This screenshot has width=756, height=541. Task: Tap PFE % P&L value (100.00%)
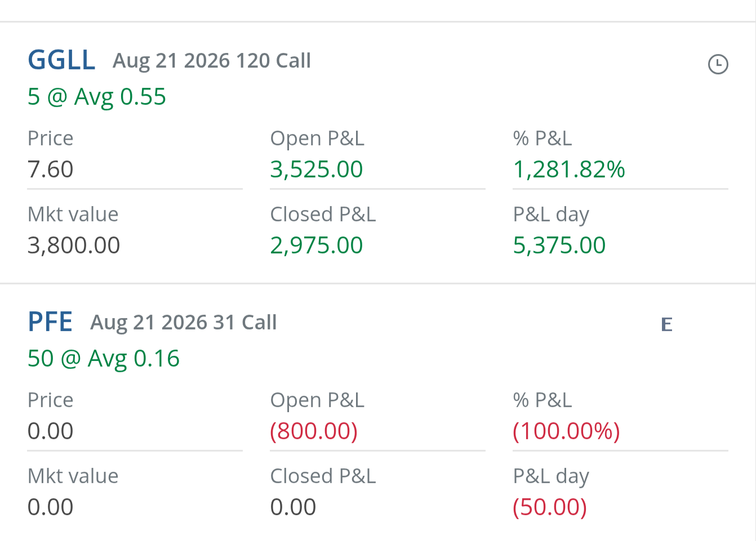coord(566,431)
